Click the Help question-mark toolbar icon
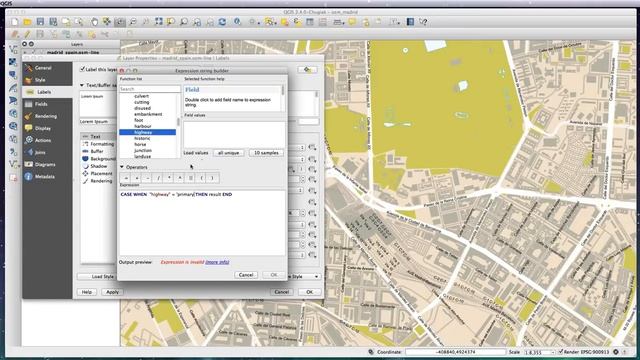Screen dimensions: 640x360 [x=423, y=22]
